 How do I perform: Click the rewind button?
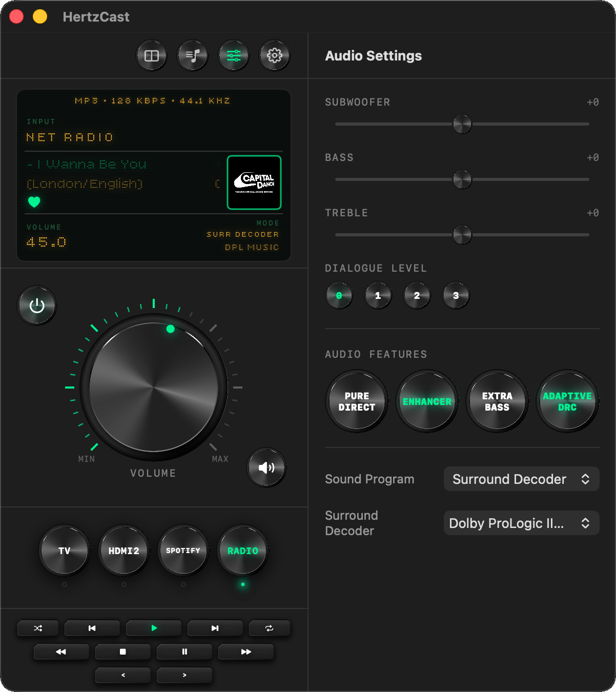[61, 652]
